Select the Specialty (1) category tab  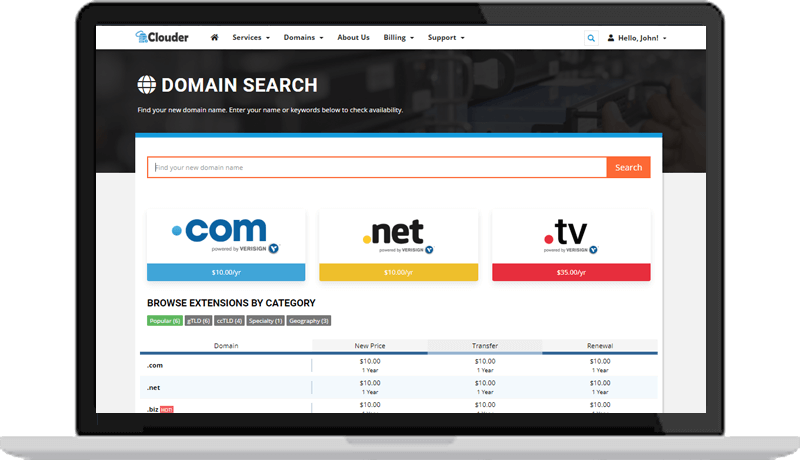coord(265,321)
